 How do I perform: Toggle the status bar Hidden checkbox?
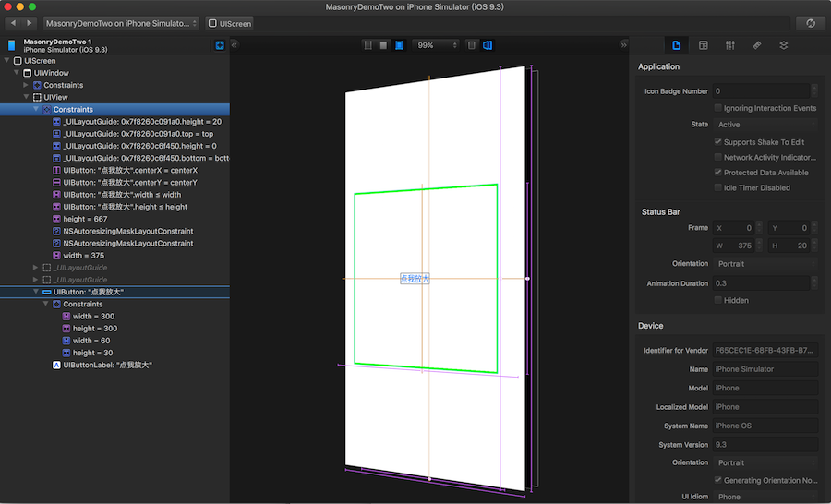(x=717, y=300)
